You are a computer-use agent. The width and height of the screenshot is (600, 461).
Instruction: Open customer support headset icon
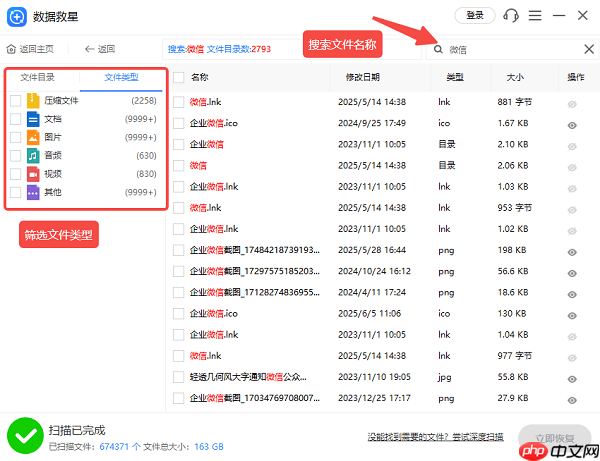click(511, 16)
